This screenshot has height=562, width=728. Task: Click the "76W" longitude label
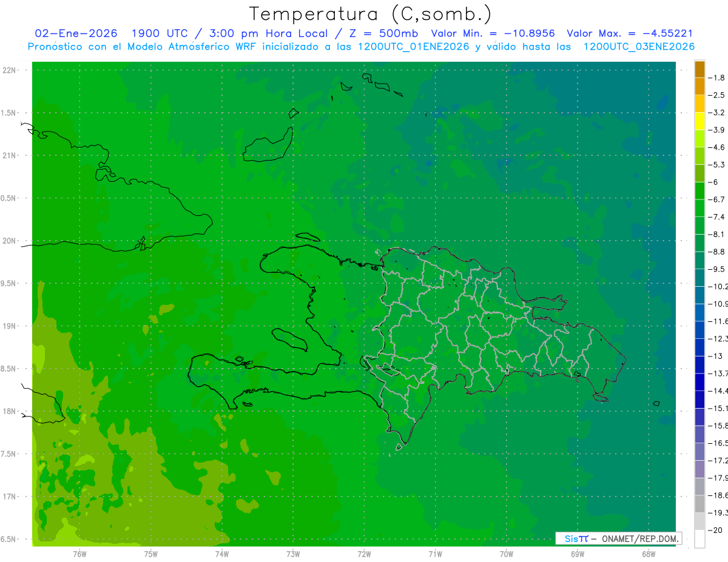coord(79,554)
